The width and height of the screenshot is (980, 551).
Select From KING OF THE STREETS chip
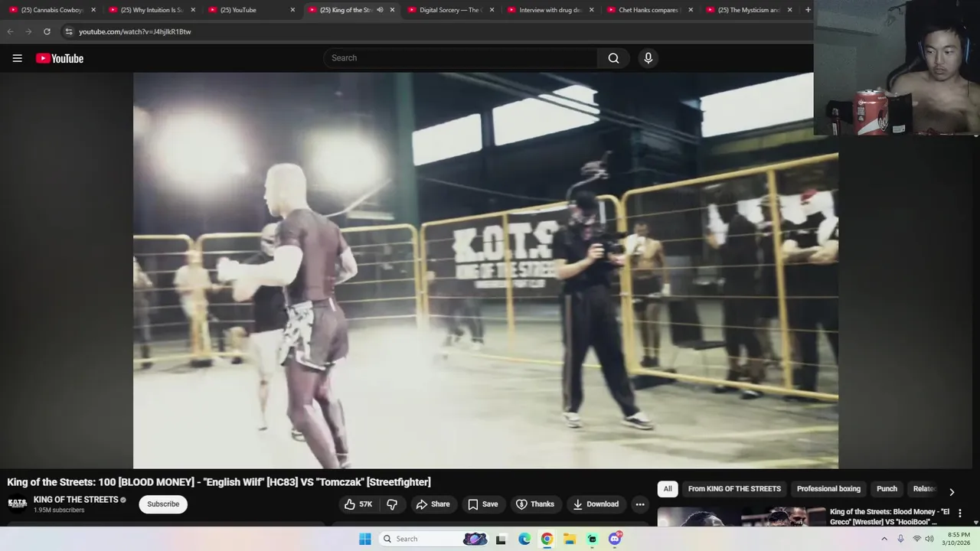pyautogui.click(x=734, y=489)
